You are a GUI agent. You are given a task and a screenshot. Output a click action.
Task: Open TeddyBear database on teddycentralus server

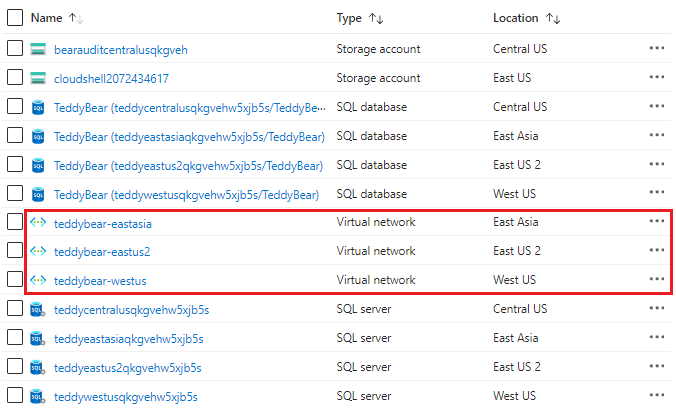pos(190,108)
